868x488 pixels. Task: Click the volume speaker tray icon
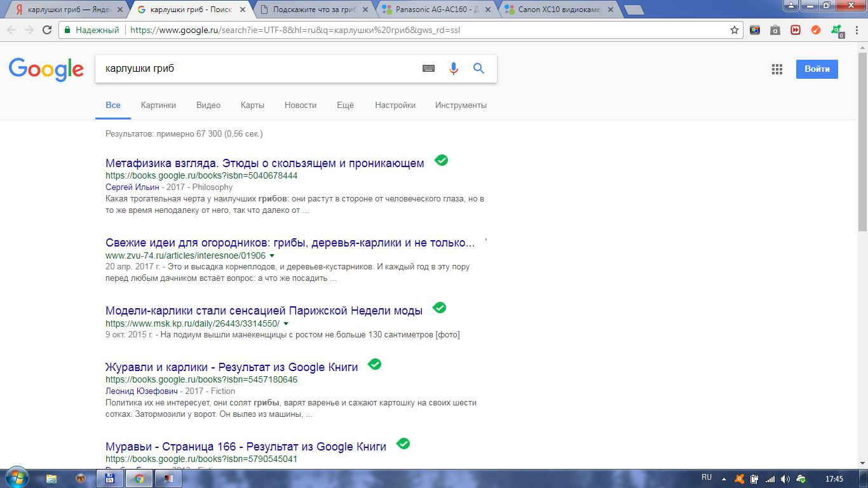785,478
